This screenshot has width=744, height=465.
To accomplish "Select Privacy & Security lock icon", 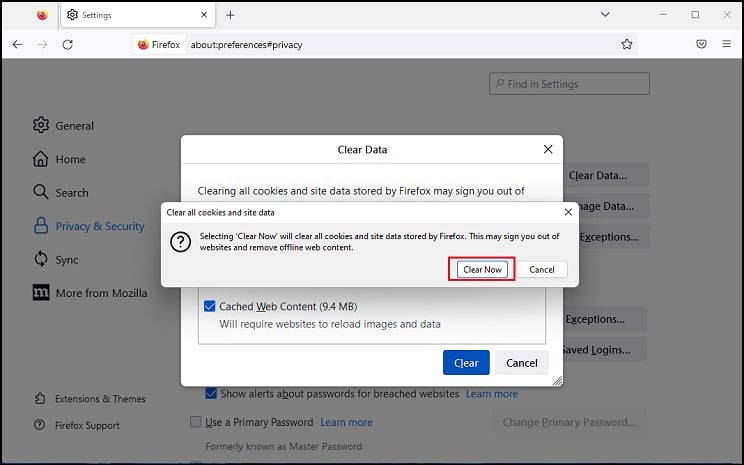I will point(41,226).
